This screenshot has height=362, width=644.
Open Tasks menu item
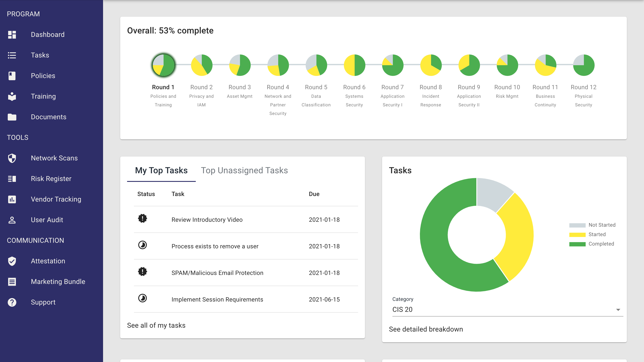tap(52, 55)
